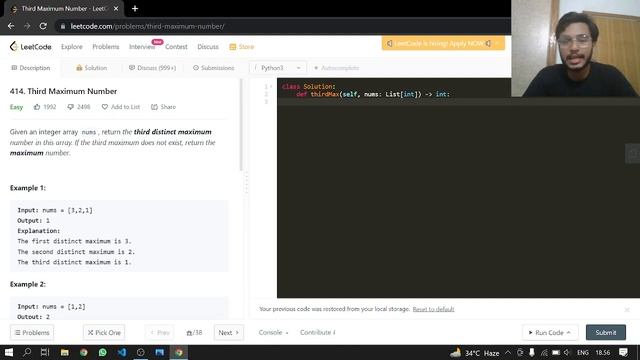640x360 pixels.
Task: Toggle the Autocomplete option
Action: pos(336,68)
